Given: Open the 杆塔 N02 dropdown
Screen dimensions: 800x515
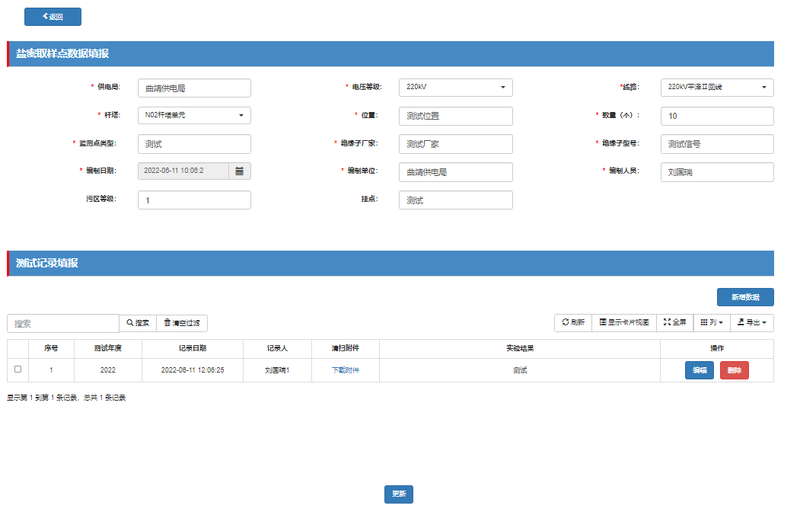Looking at the screenshot, I should coord(194,115).
